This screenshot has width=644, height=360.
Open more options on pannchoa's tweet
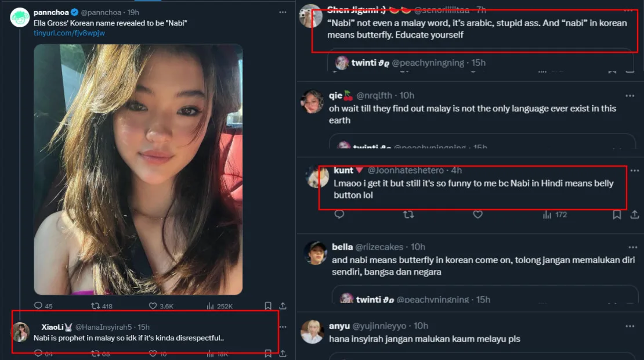pyautogui.click(x=283, y=12)
